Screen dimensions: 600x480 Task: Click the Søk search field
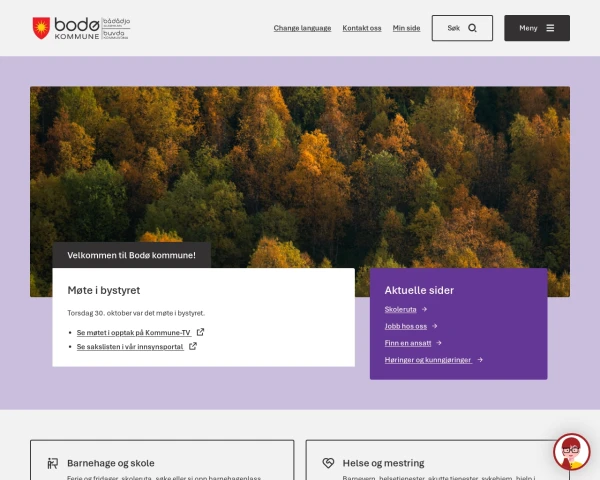click(462, 28)
